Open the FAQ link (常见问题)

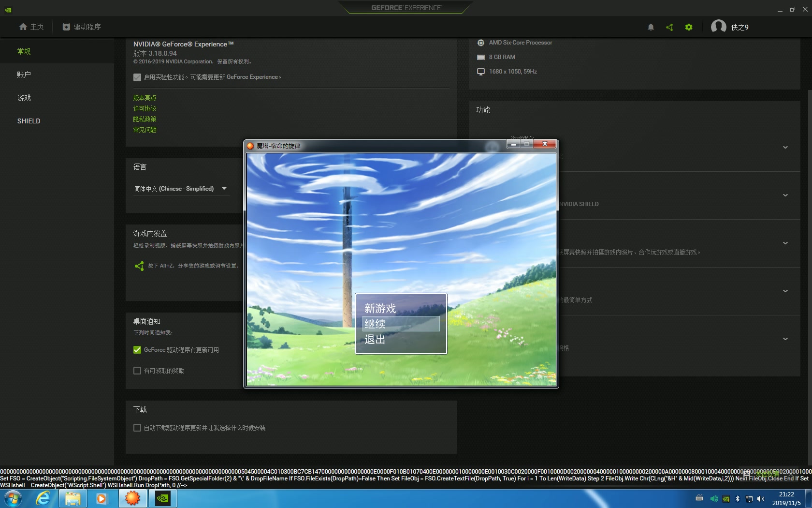coord(145,130)
